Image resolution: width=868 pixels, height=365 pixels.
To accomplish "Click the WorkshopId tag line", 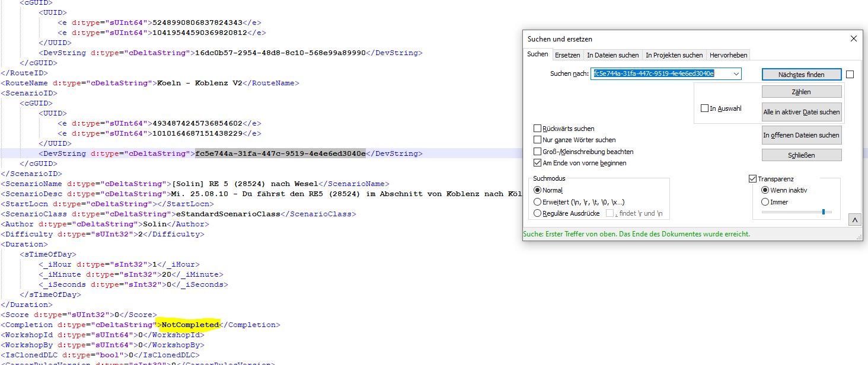I will 103,335.
